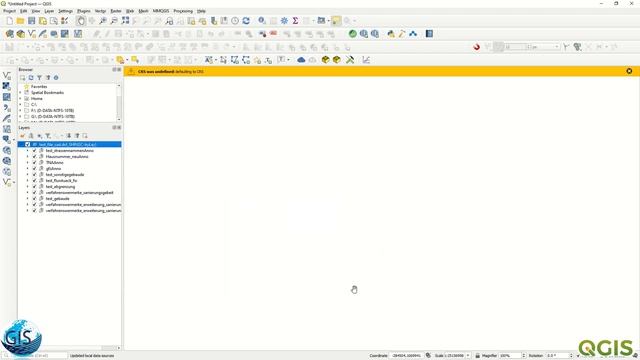Image resolution: width=640 pixels, height=360 pixels.
Task: Select the test_gebaeude layer name
Action: pyautogui.click(x=58, y=199)
